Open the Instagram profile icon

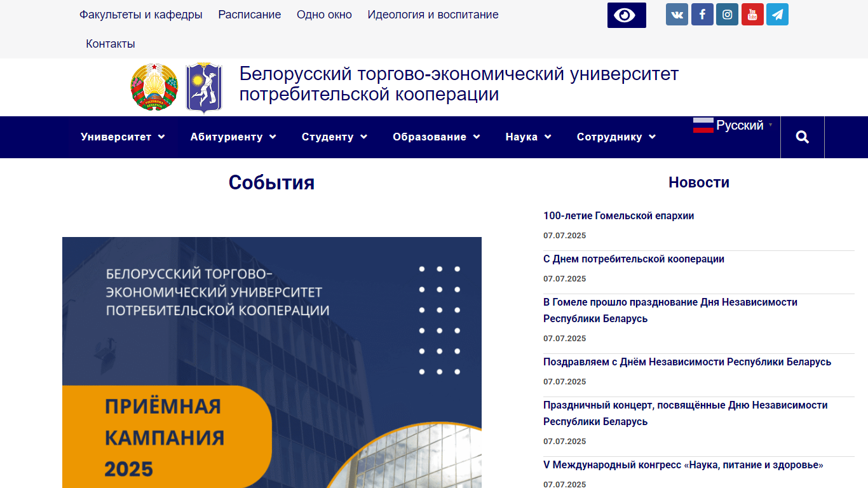(727, 15)
